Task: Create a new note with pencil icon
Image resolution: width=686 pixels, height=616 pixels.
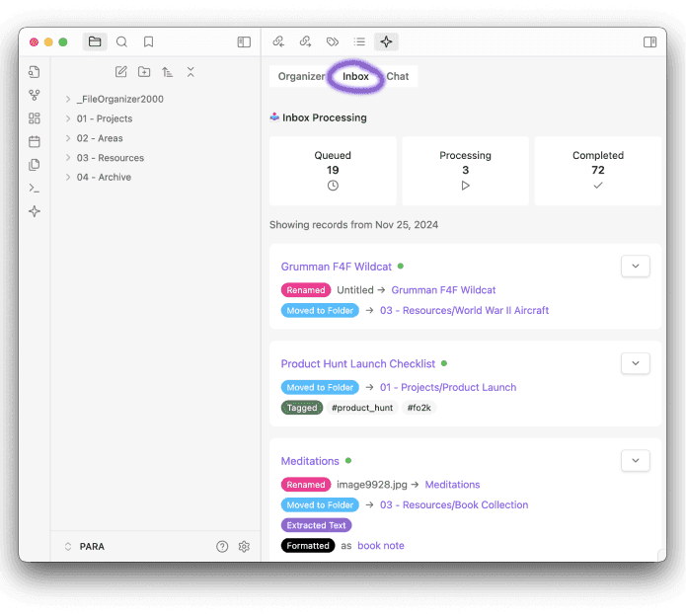Action: point(121,72)
